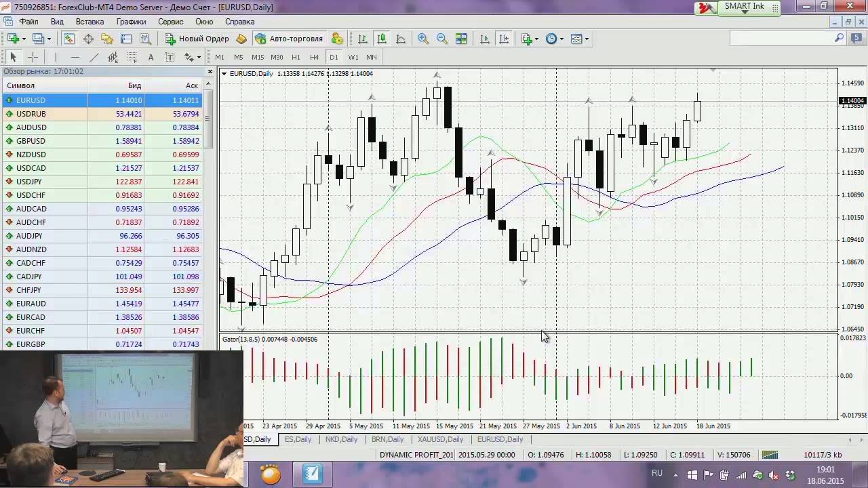Open the Файл menu
This screenshot has height=488, width=868.
click(28, 22)
